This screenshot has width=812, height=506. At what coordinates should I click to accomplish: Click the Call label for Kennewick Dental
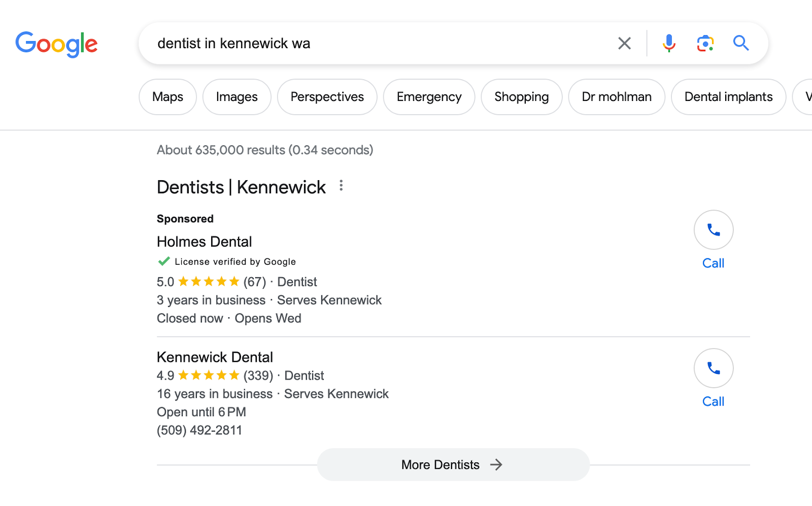[713, 401]
